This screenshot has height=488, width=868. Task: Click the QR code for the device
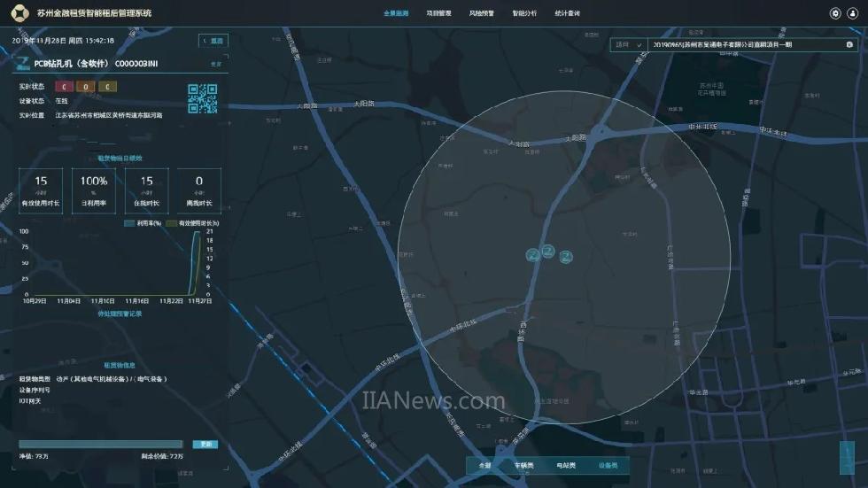pos(202,98)
